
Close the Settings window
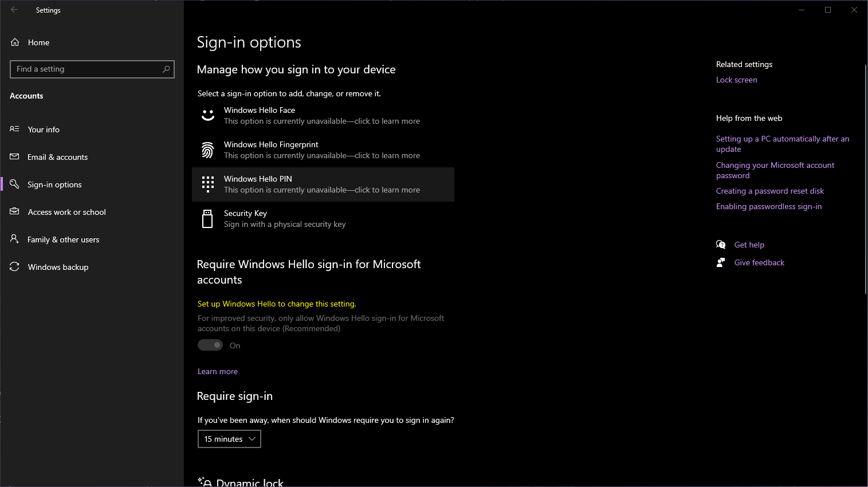coord(854,10)
